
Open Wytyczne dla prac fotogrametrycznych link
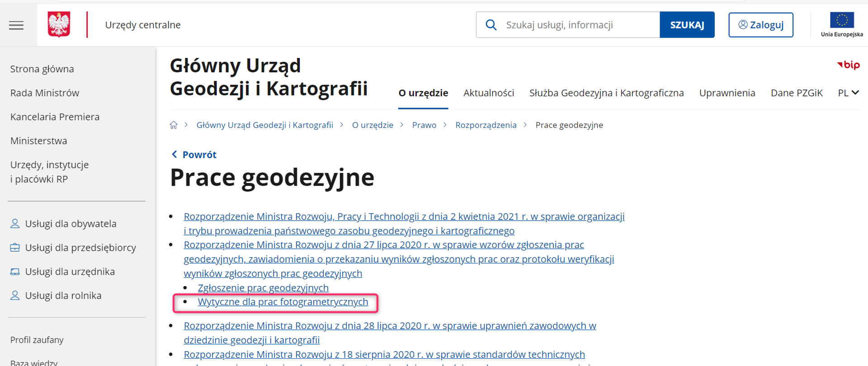pos(283,302)
